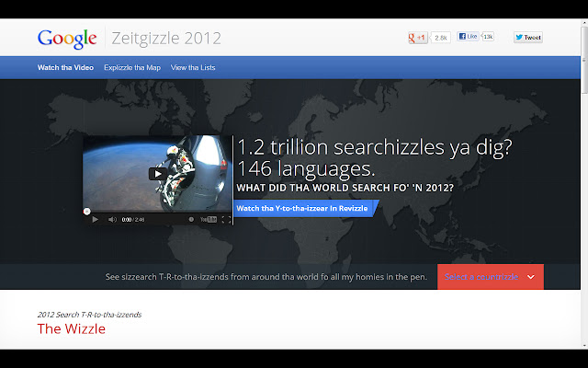Open the Watch tha Video tab
This screenshot has height=368, width=588.
[65, 67]
